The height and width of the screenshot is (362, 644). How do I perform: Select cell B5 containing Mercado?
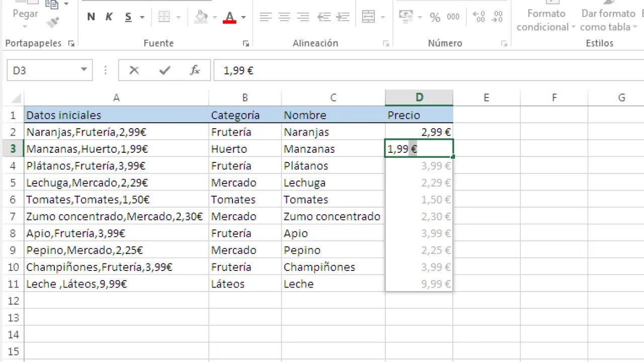[245, 183]
